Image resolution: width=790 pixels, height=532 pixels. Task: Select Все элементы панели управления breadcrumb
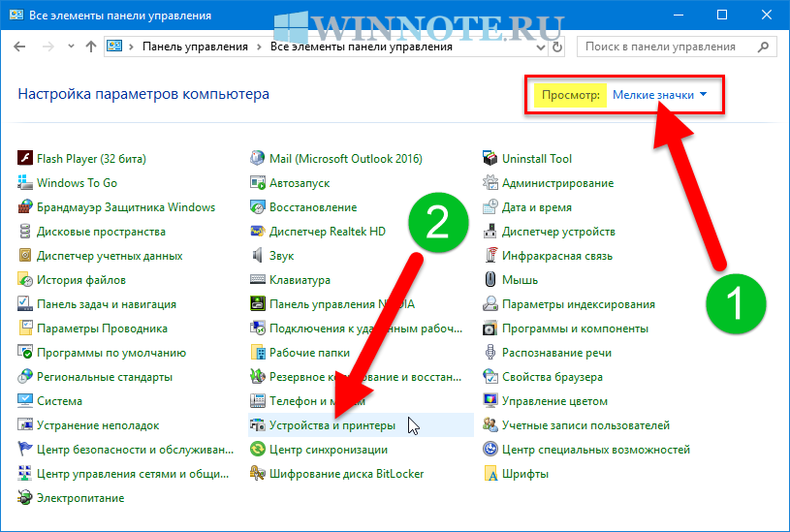[x=362, y=47]
